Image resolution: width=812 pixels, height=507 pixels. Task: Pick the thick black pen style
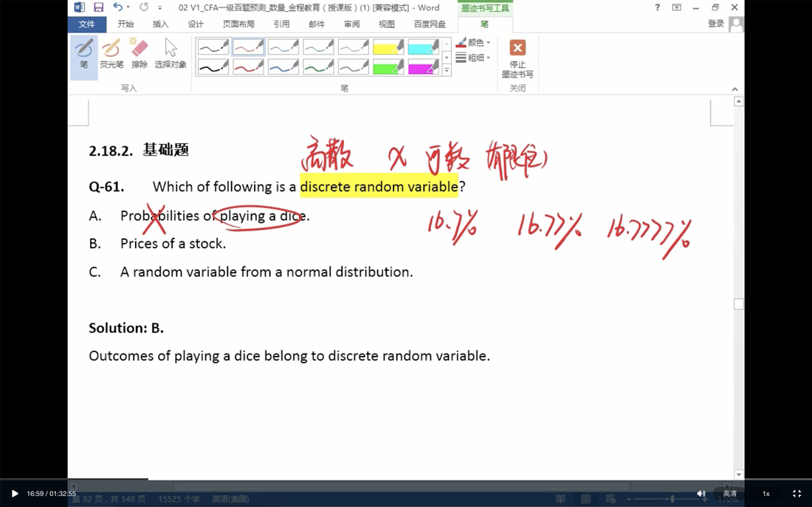(x=213, y=66)
